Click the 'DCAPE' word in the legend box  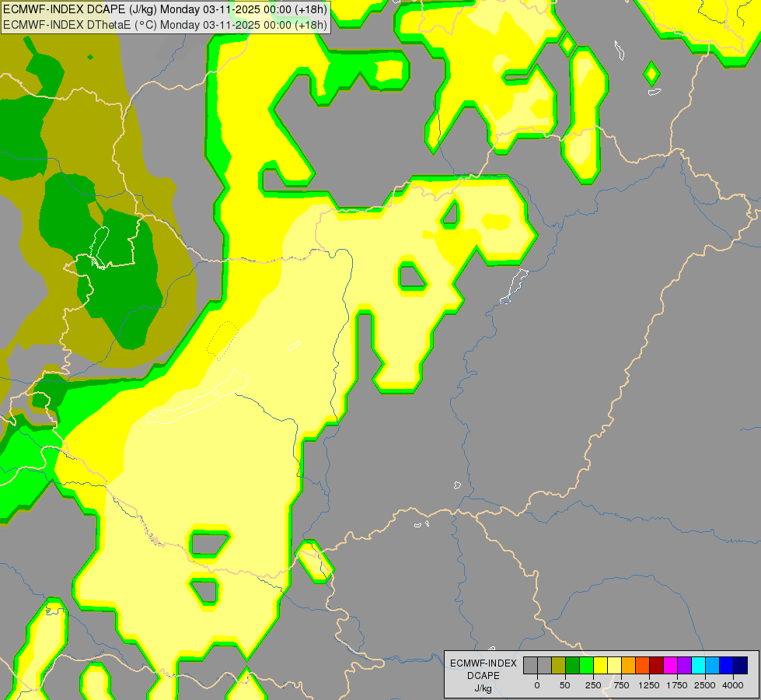click(483, 676)
